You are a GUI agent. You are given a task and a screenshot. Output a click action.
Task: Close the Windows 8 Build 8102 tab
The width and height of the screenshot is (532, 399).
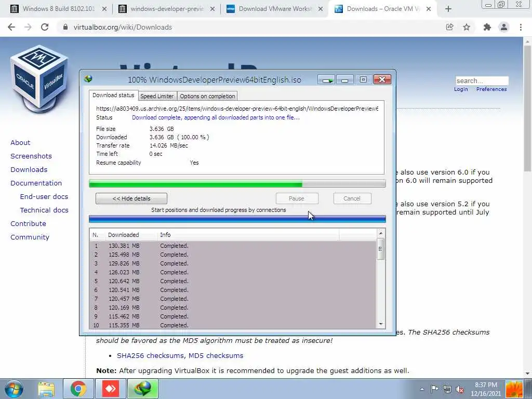pyautogui.click(x=104, y=9)
